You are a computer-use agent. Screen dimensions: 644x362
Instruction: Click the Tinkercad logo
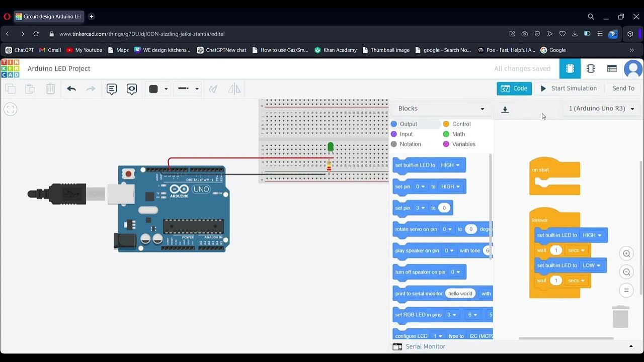coord(10,68)
